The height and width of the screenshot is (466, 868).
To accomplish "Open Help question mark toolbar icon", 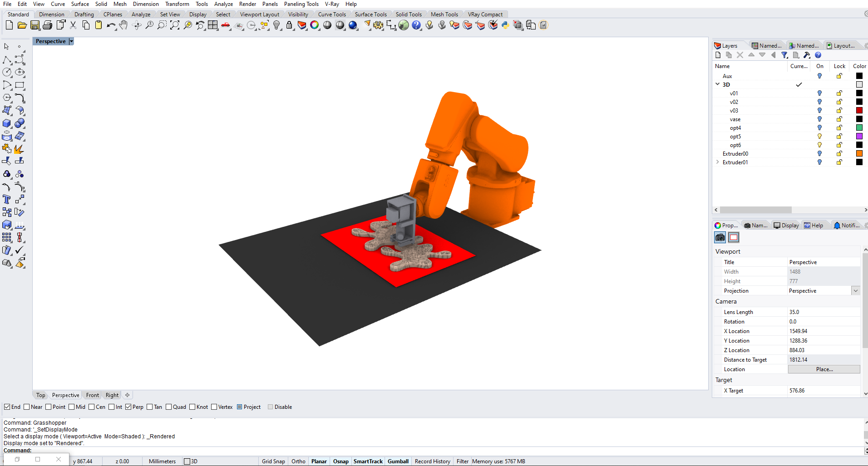I will click(x=416, y=25).
